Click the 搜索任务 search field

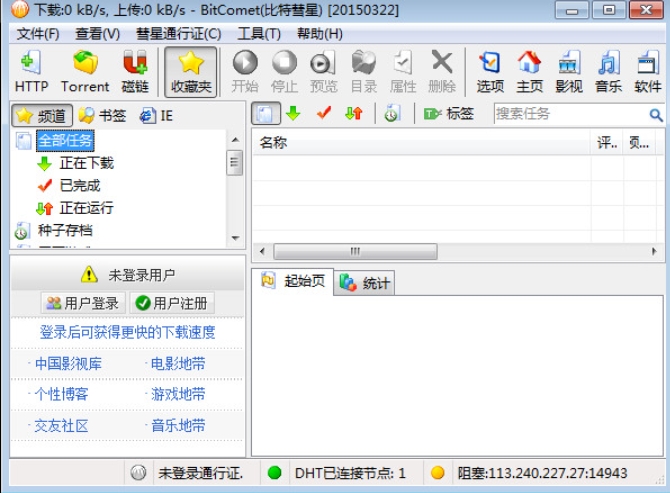point(570,114)
